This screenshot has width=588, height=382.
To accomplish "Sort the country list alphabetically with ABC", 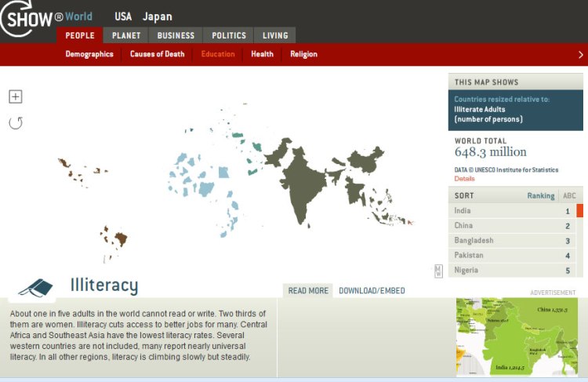I will (x=569, y=195).
